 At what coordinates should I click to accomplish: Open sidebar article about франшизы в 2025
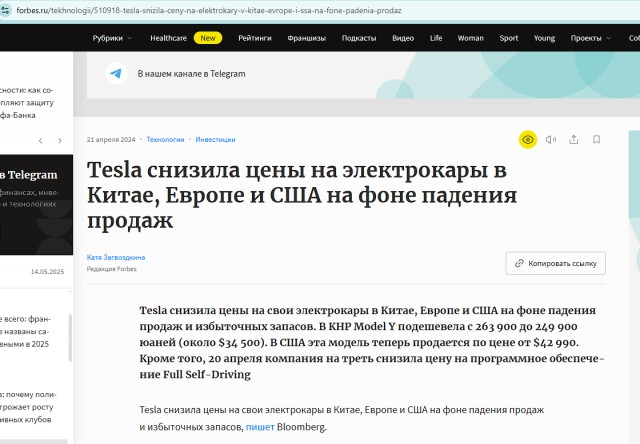point(25,331)
